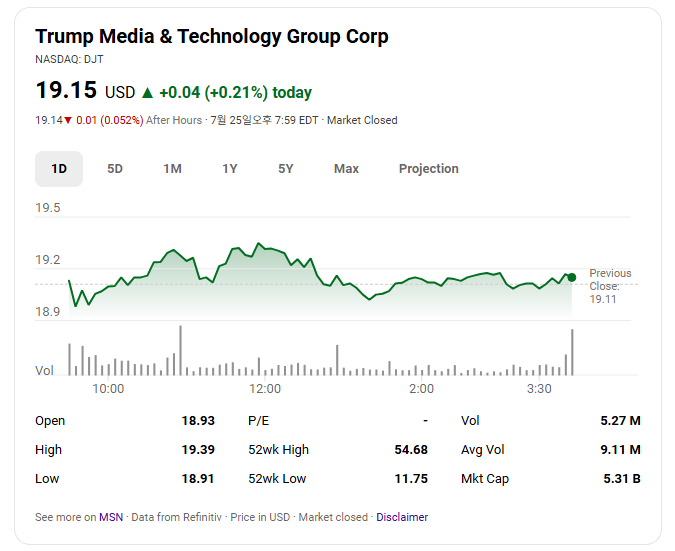Open the 1M chart range tab
Viewport: 675px width, 551px height.
pos(172,169)
